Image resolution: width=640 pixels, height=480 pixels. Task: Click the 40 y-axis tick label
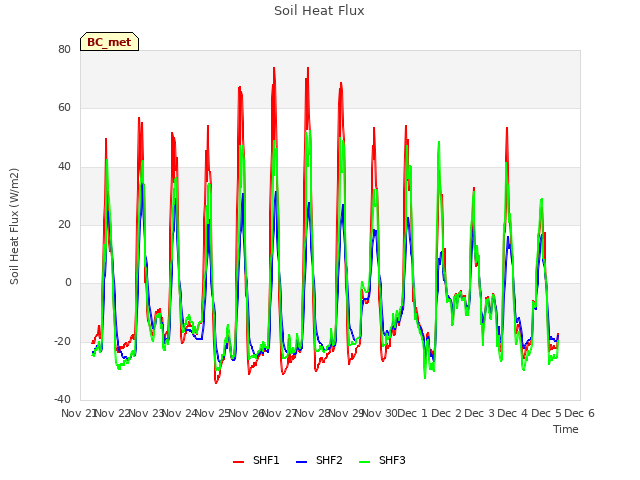pyautogui.click(x=64, y=167)
